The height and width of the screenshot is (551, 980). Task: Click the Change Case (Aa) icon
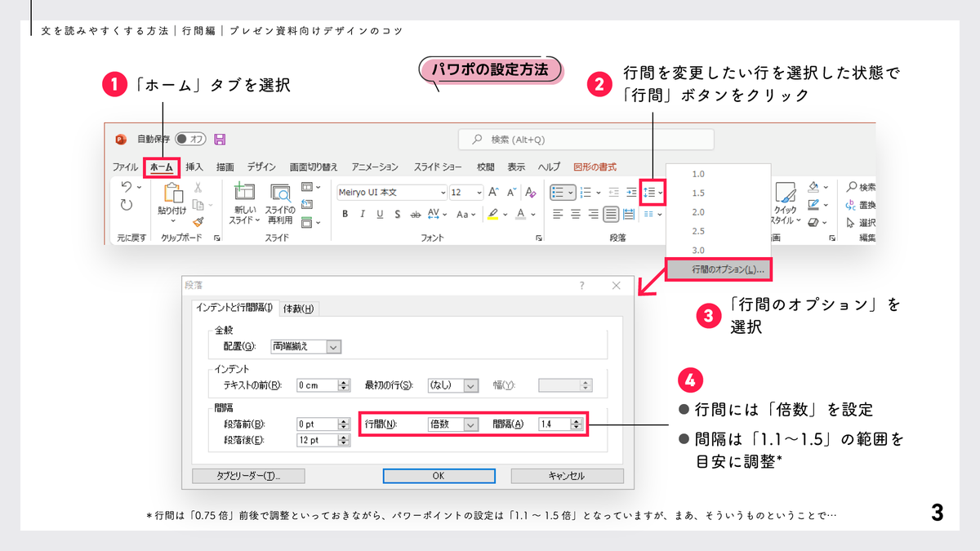[462, 214]
